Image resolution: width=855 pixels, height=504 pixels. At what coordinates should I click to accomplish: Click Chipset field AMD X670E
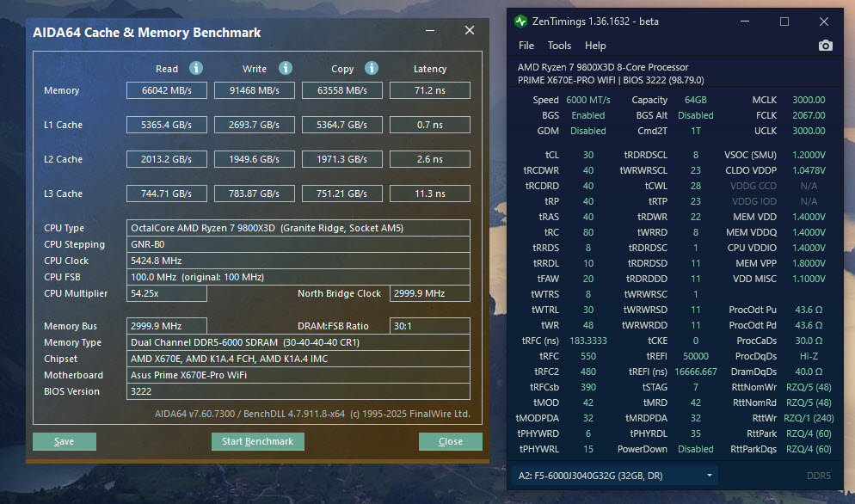coord(298,359)
